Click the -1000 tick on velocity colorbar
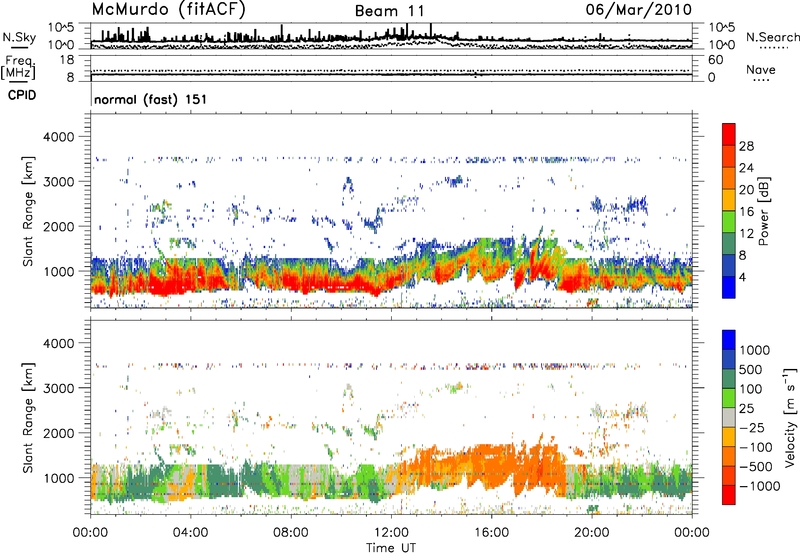The width and height of the screenshot is (800, 554). pos(760,486)
